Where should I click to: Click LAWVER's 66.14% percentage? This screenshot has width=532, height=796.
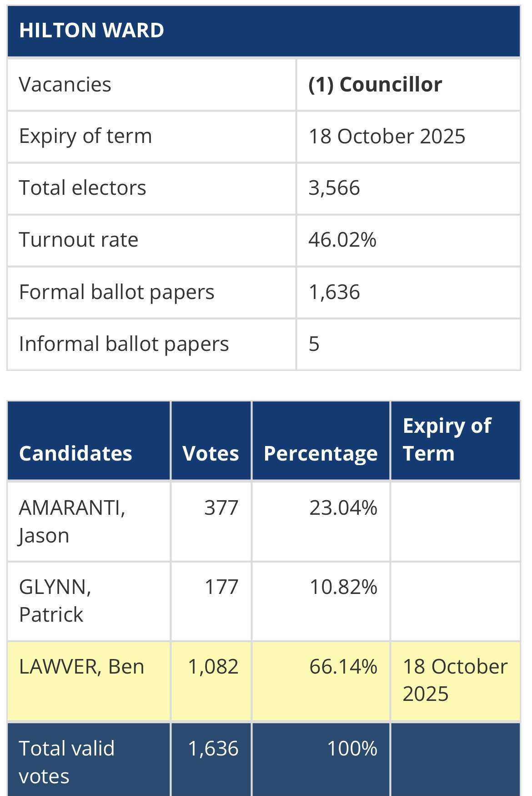343,667
